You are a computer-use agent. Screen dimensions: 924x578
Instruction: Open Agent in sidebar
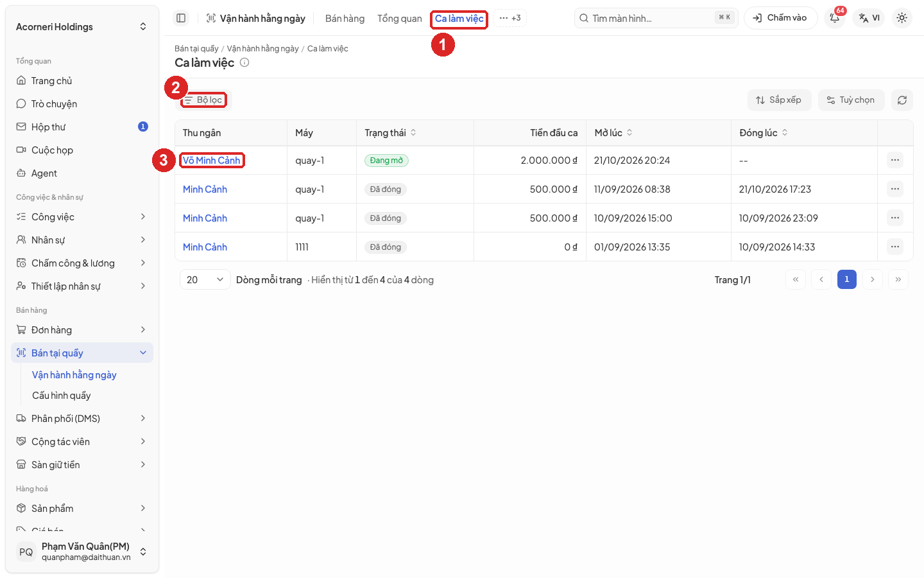pyautogui.click(x=82, y=173)
